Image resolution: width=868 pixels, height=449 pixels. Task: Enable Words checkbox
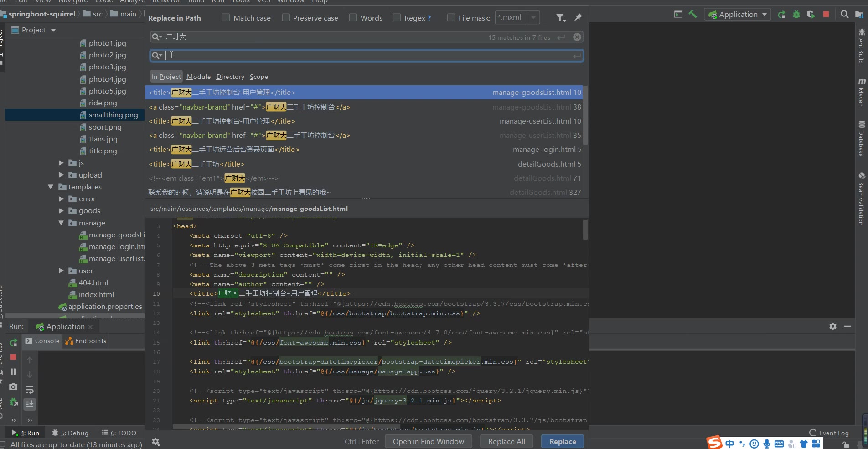tap(353, 18)
